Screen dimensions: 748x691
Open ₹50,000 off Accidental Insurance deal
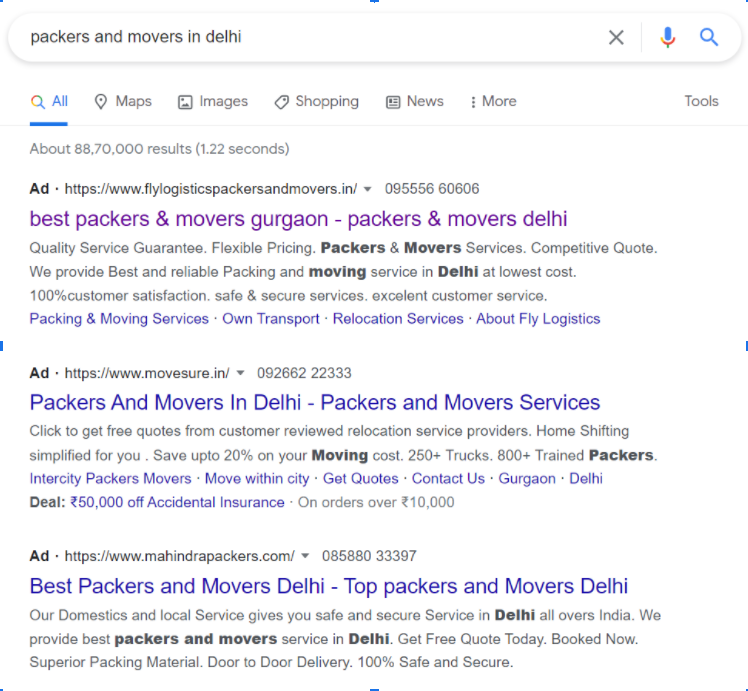(177, 502)
